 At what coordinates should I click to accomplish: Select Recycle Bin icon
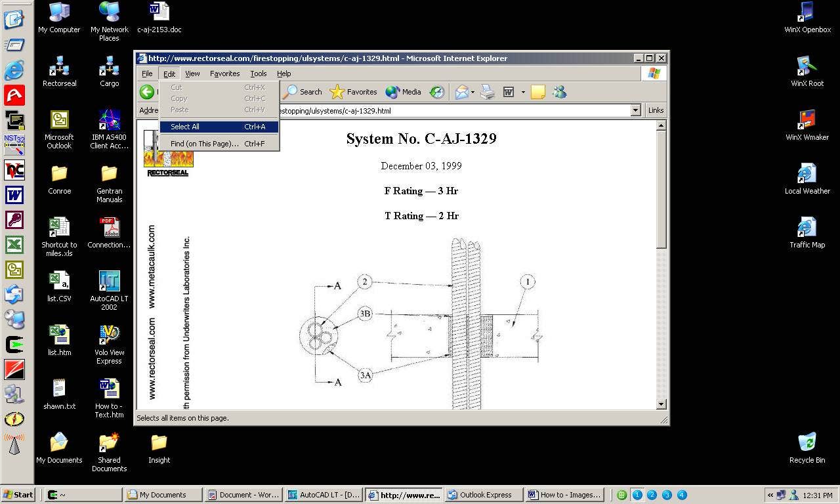[x=807, y=448]
